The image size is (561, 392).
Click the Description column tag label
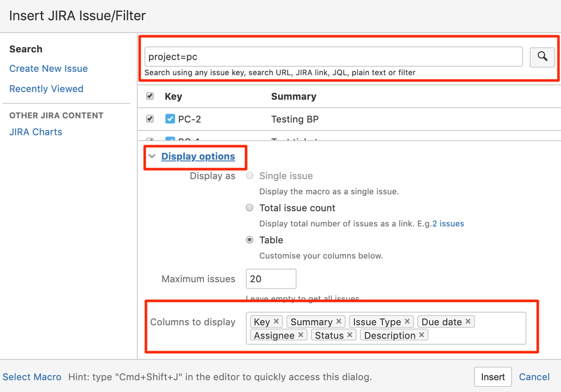390,335
